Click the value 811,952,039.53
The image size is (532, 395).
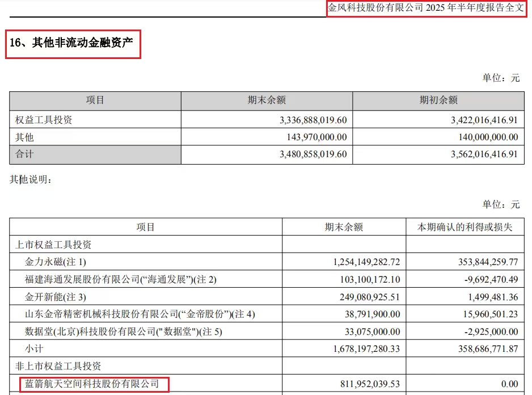(370, 384)
